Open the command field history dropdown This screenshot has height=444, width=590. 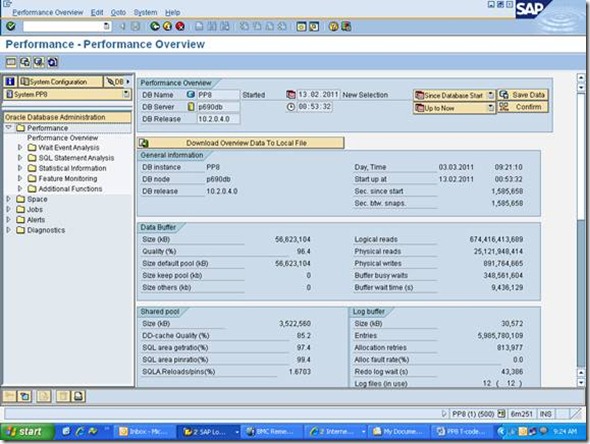[106, 26]
